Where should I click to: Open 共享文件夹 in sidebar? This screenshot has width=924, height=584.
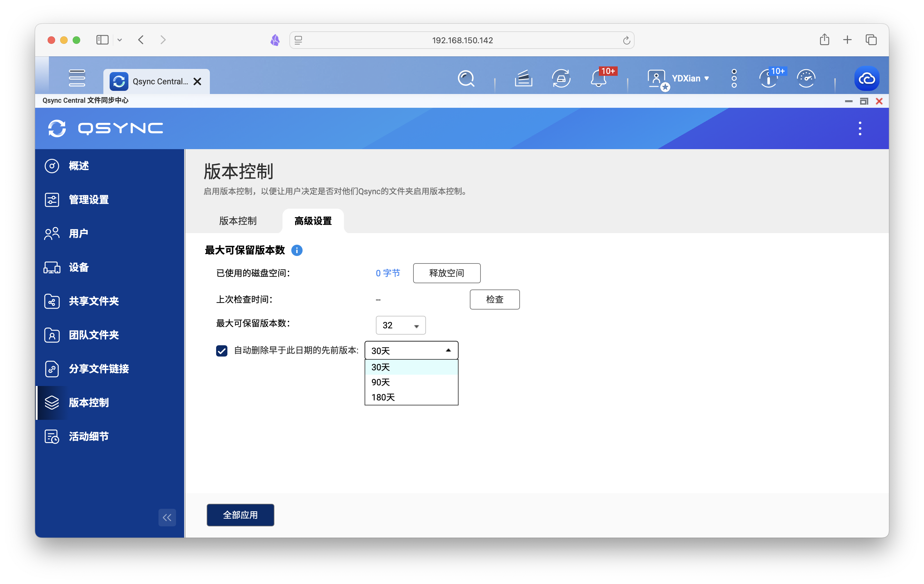click(110, 301)
